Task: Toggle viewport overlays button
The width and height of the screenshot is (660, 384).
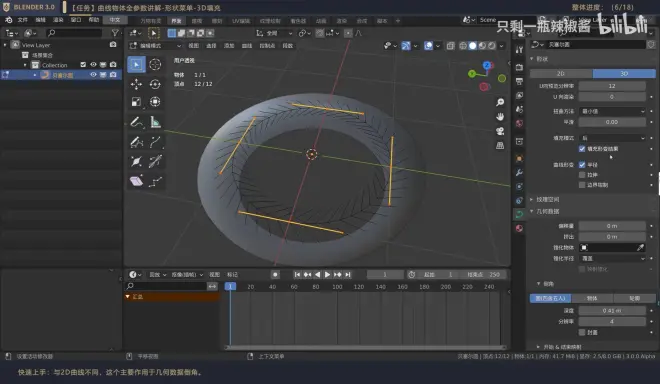Action: coord(428,45)
